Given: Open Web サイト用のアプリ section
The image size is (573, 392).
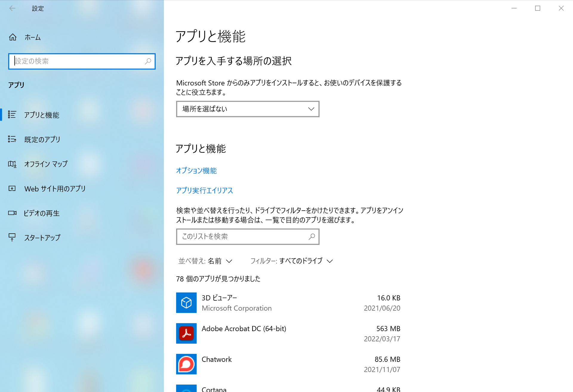Looking at the screenshot, I should coord(55,189).
